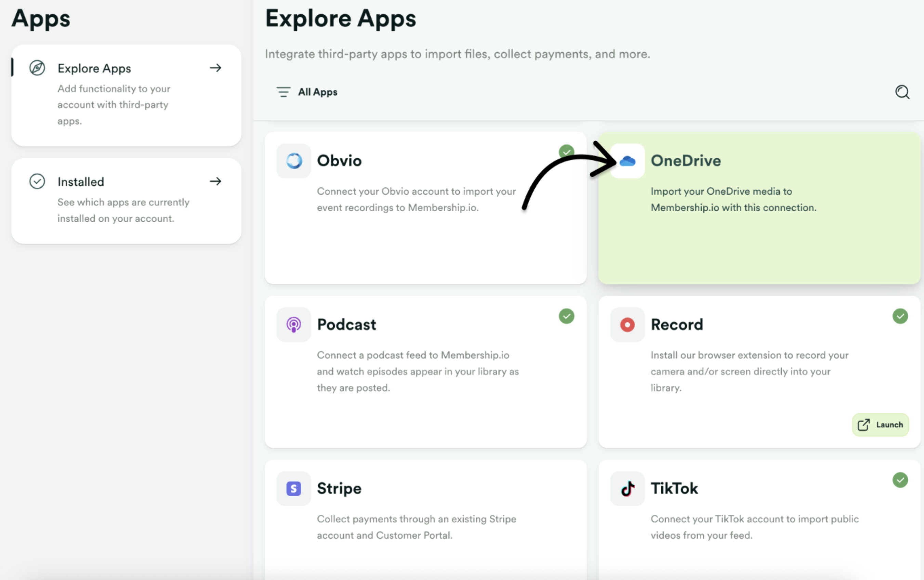
Task: Click the Obvio app logo
Action: 294,161
